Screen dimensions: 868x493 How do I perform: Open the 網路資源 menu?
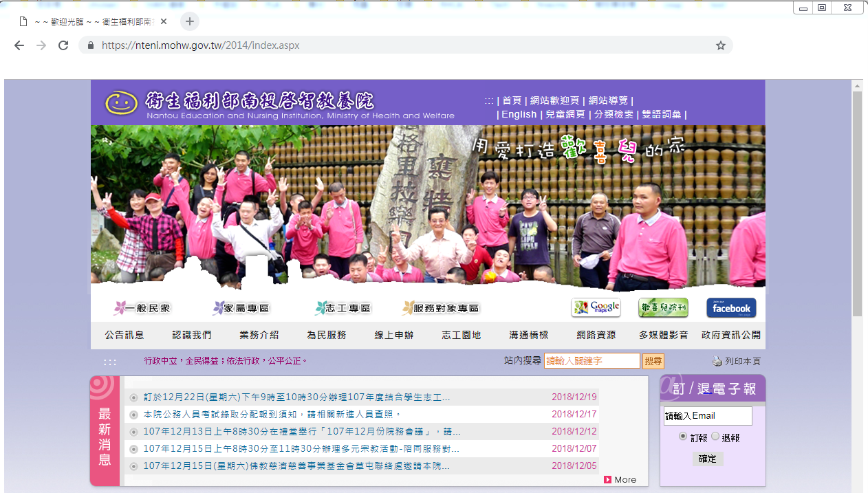point(596,335)
